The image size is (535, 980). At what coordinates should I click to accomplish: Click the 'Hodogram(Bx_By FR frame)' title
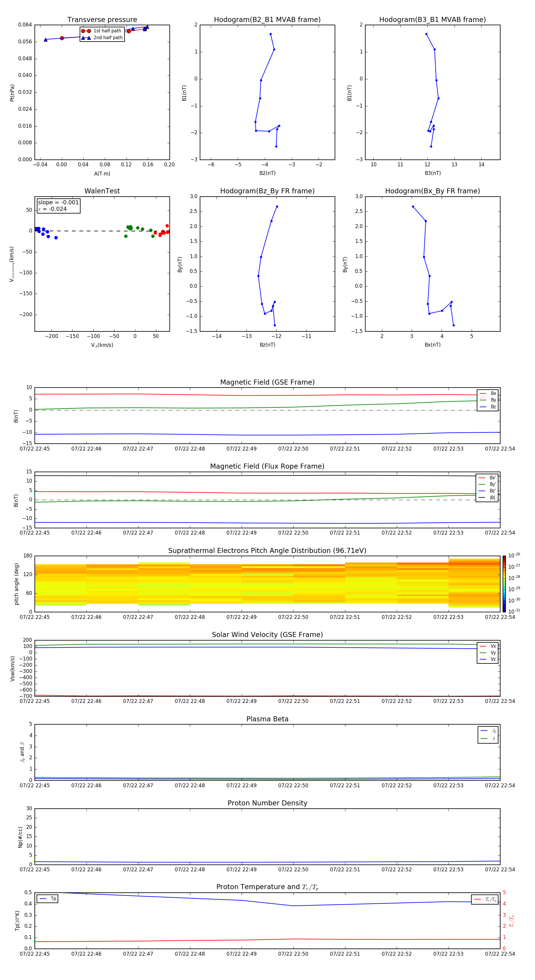click(432, 191)
